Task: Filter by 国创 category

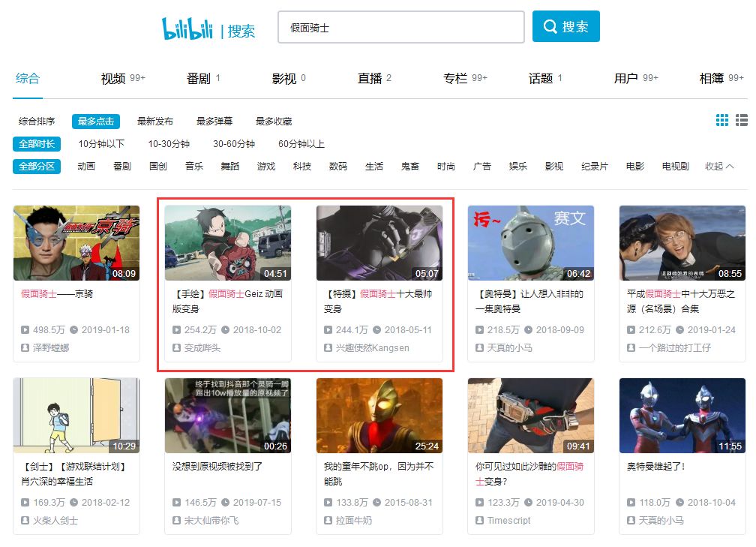Action: coord(158,167)
